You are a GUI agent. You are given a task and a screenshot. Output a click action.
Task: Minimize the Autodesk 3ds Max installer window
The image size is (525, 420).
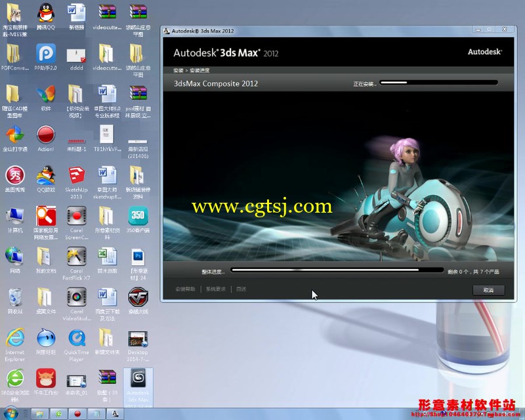478,30
